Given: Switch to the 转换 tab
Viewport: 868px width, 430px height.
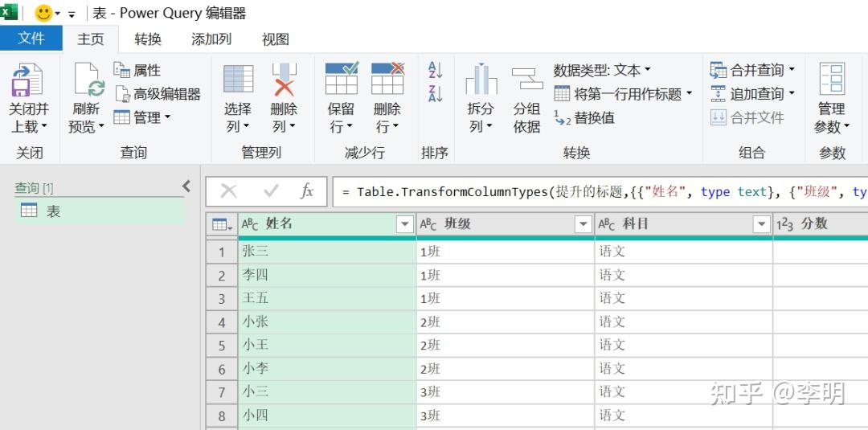Looking at the screenshot, I should (148, 39).
